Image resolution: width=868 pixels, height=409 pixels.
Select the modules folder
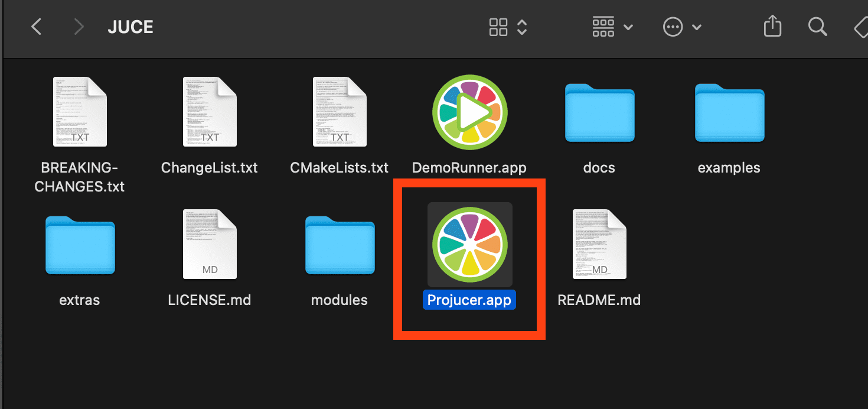[x=340, y=245]
